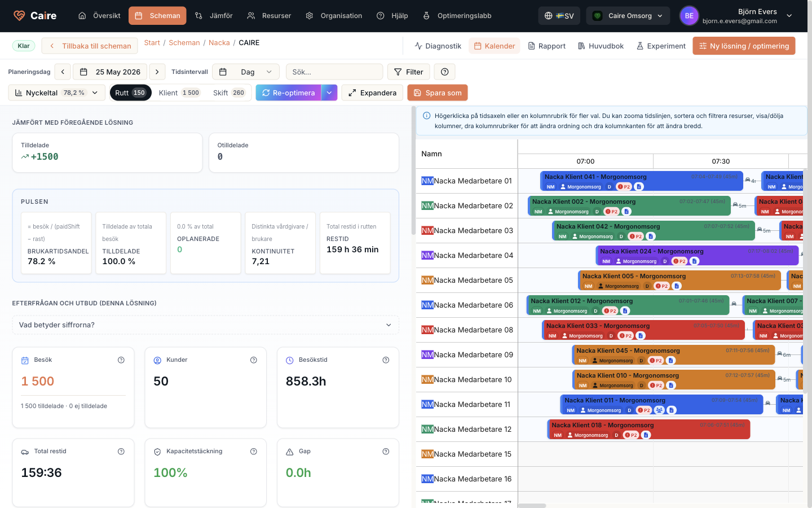
Task: Click the help icon beside Filter
Action: (x=445, y=72)
